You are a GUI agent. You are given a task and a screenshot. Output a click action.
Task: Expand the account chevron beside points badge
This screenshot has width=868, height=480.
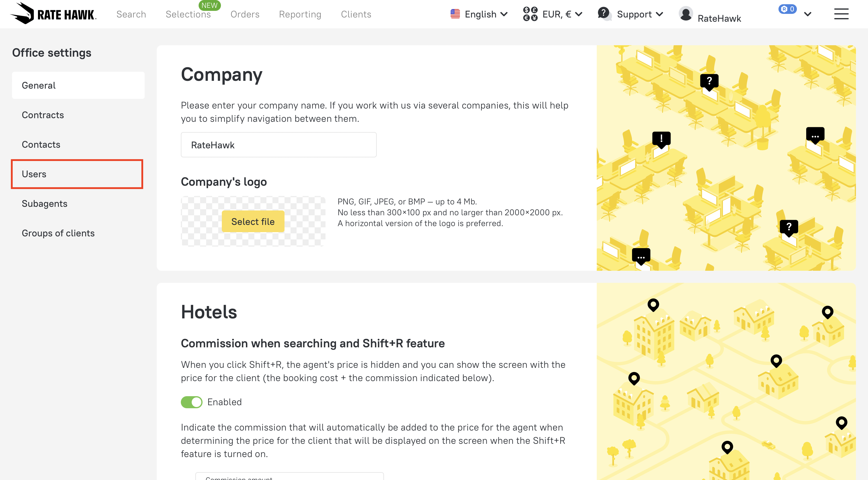[807, 14]
